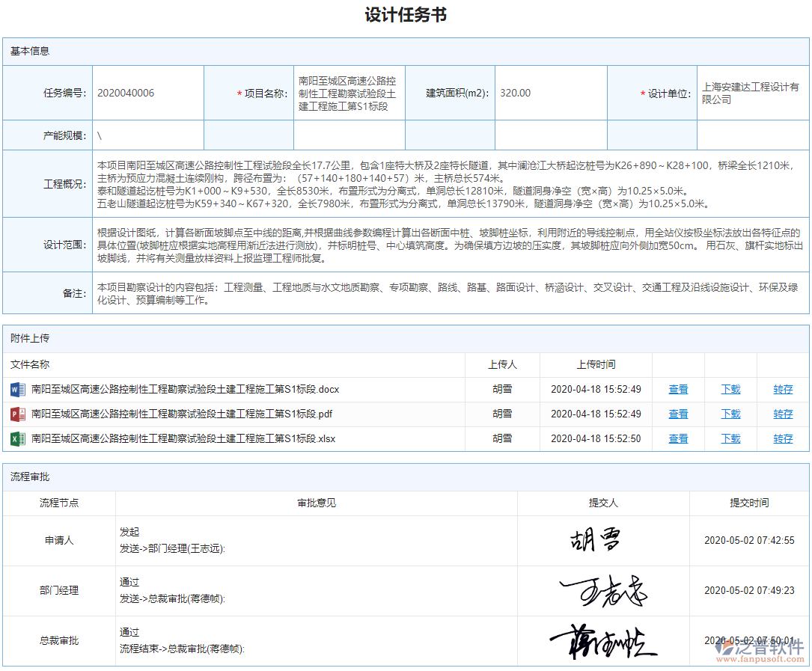Transfer (转存) the .docx file

782,389
